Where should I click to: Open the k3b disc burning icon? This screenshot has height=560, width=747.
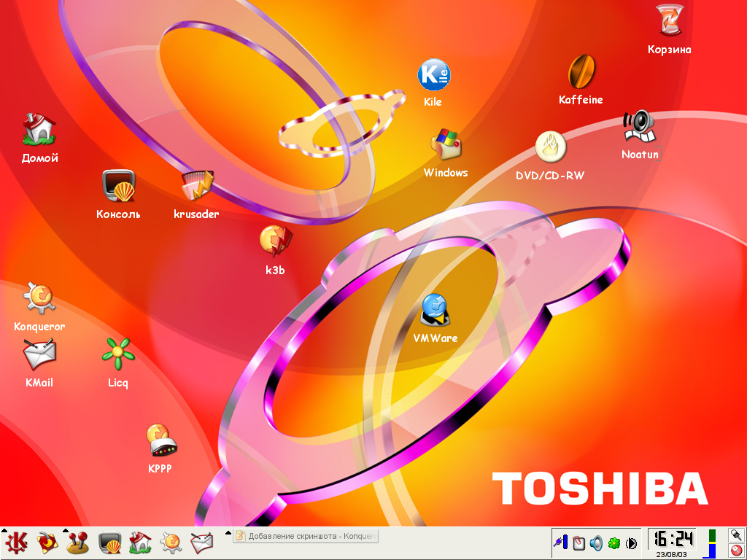coord(275,241)
